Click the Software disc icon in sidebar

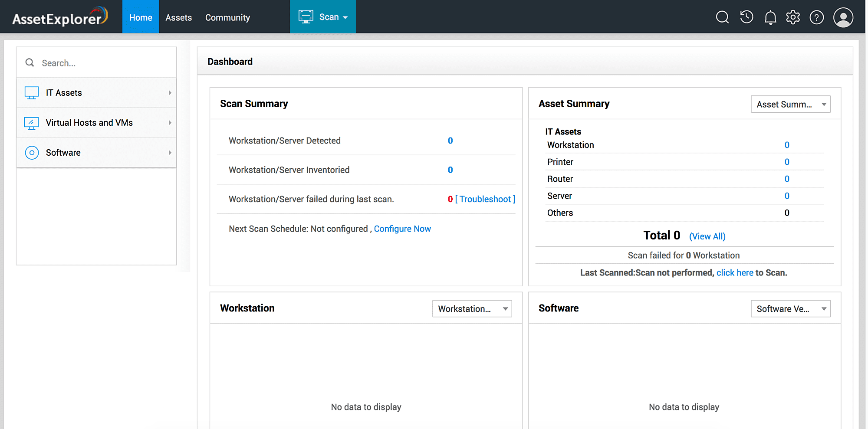click(x=32, y=153)
